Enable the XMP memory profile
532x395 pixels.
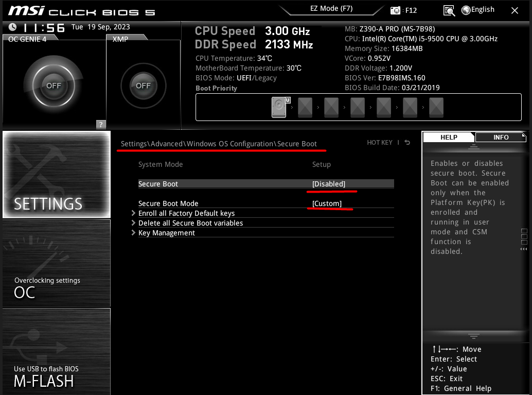pyautogui.click(x=143, y=86)
